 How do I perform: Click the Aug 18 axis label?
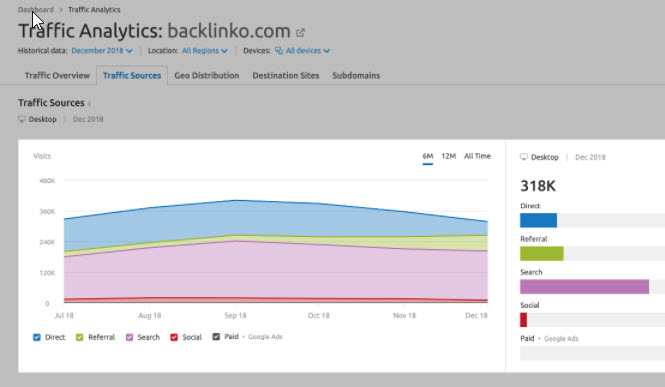(150, 316)
